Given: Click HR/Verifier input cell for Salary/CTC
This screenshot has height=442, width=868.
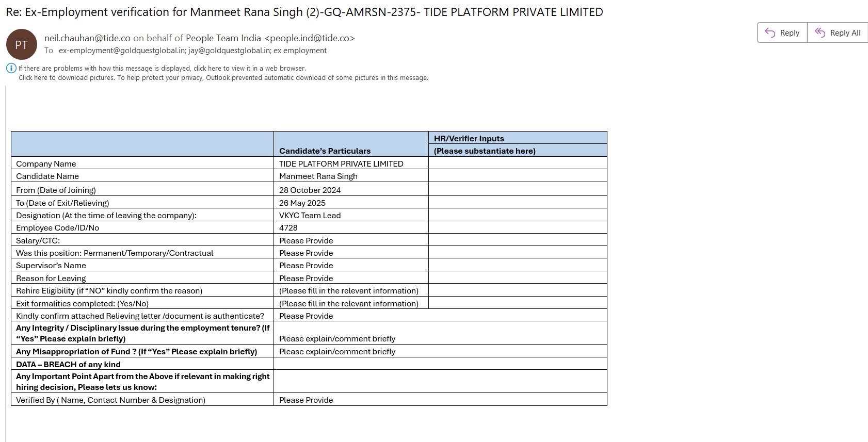Looking at the screenshot, I should click(x=517, y=240).
